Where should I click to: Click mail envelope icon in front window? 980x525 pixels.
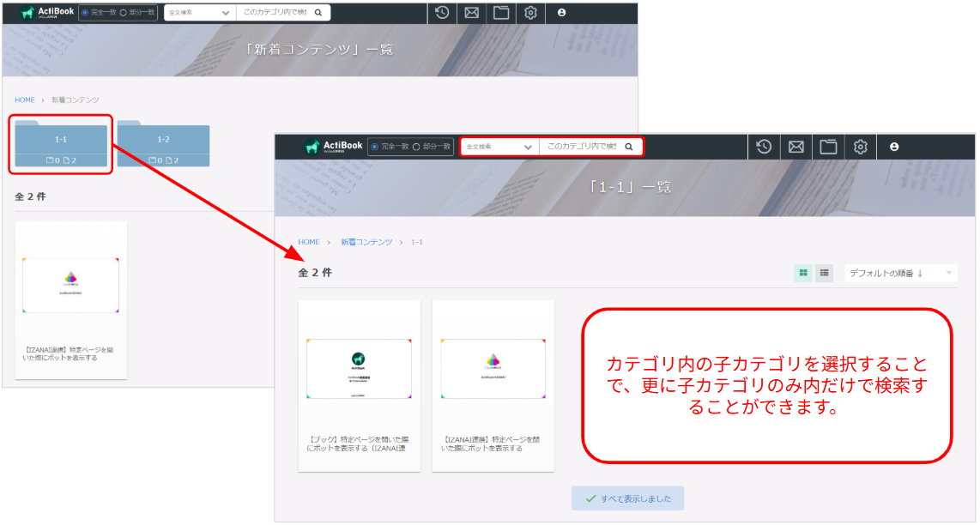(x=796, y=147)
